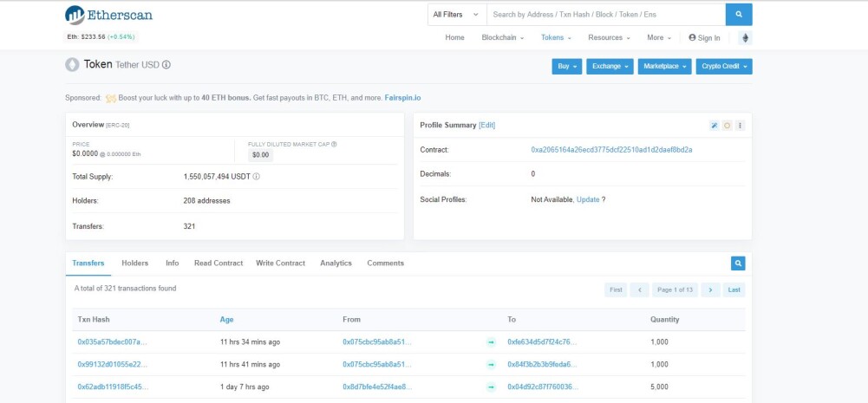This screenshot has height=403, width=868.
Task: Open the Fairspin.io sponsored link
Action: coord(402,98)
